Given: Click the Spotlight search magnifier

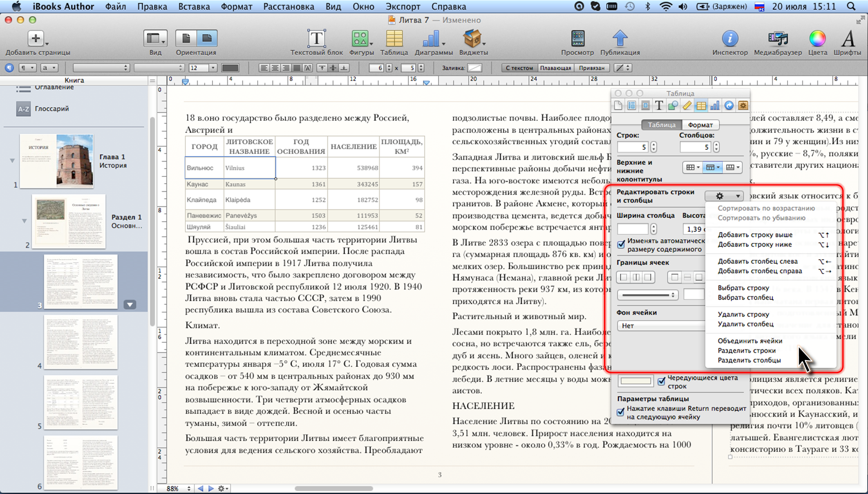Looking at the screenshot, I should point(851,6).
